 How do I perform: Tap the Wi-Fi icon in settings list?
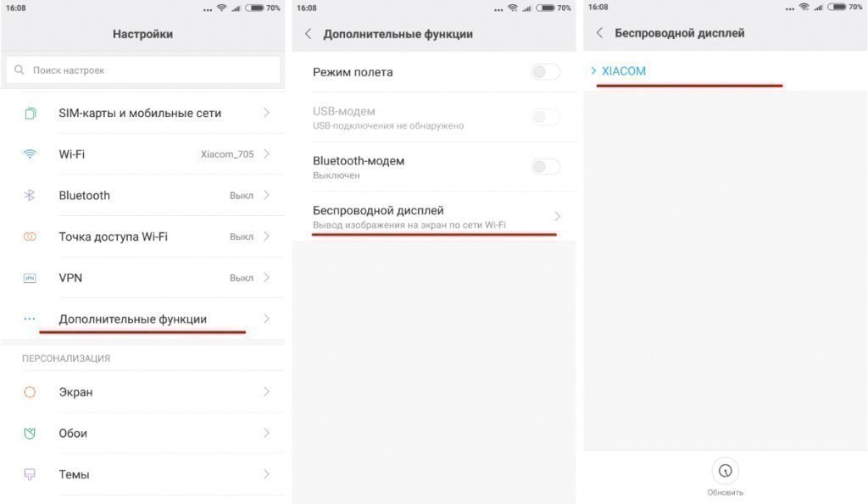30,154
